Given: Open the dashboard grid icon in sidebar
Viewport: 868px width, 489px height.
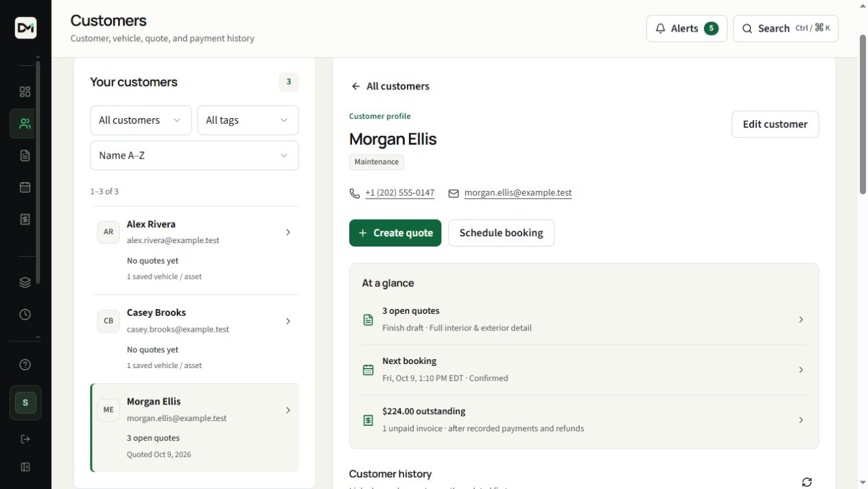Looking at the screenshot, I should point(25,92).
